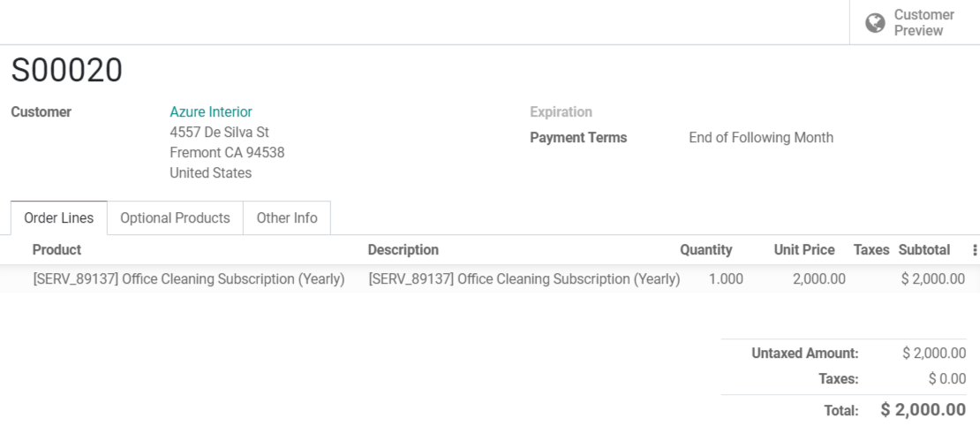Open optional columns kebab menu
Viewport: 980px width, 426px height.
[975, 250]
